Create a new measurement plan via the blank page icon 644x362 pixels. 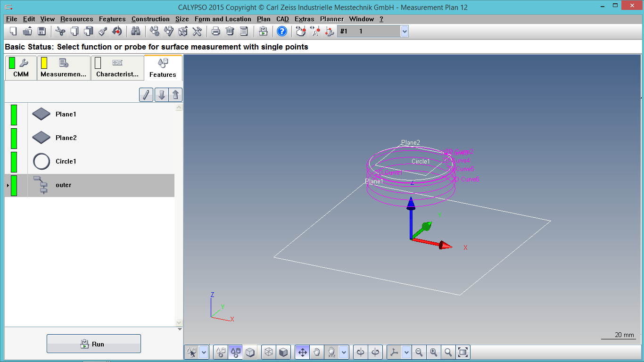(13, 31)
